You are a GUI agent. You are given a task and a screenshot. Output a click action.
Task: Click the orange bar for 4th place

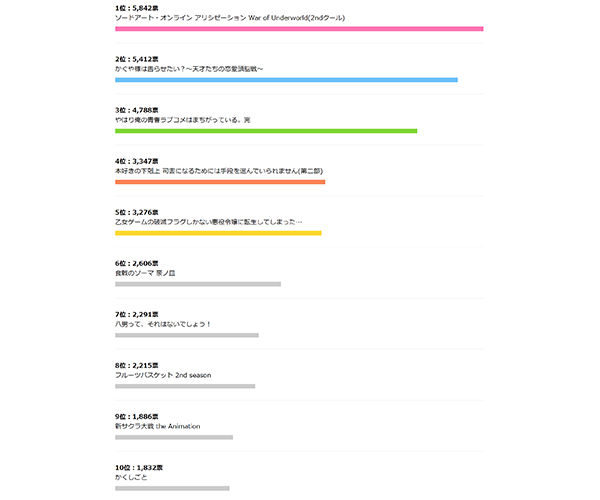tap(220, 182)
